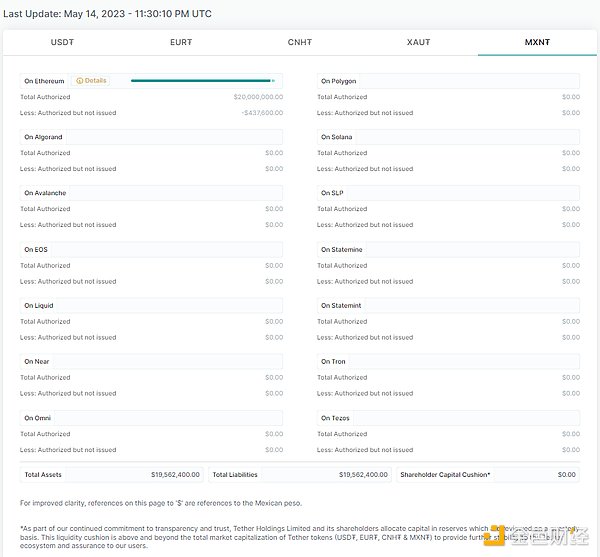Viewport: 600px width, 557px height.
Task: Select the MXNT tab
Action: point(537,42)
